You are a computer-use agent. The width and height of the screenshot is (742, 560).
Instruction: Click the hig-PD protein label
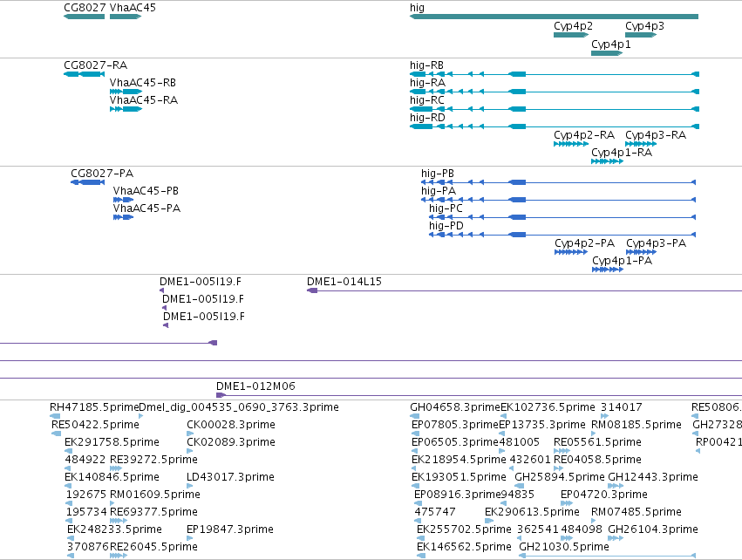coord(446,226)
